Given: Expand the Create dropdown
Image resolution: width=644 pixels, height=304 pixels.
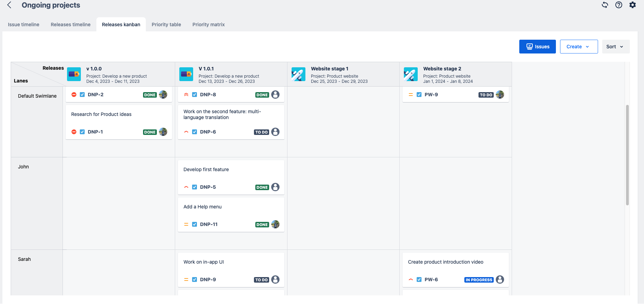Looking at the screenshot, I should click(x=579, y=47).
